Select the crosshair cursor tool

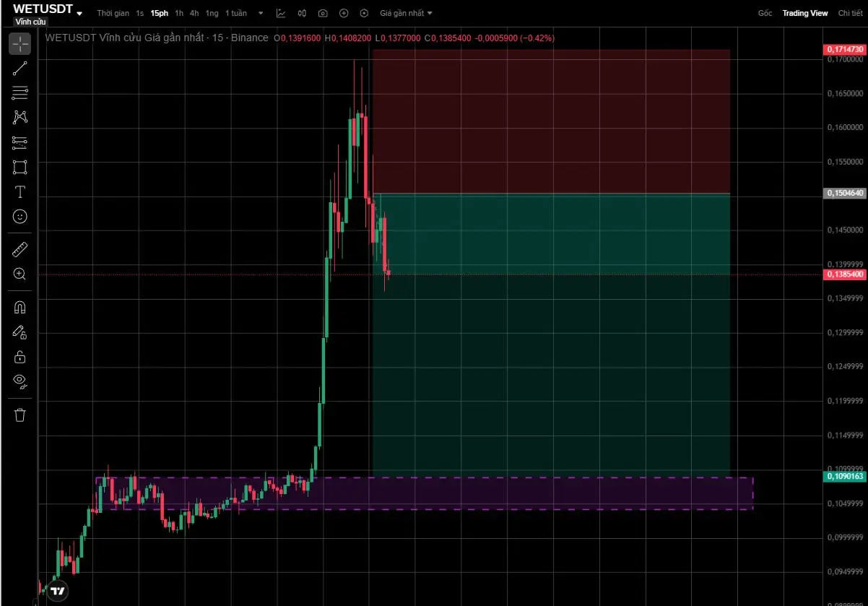pos(19,44)
